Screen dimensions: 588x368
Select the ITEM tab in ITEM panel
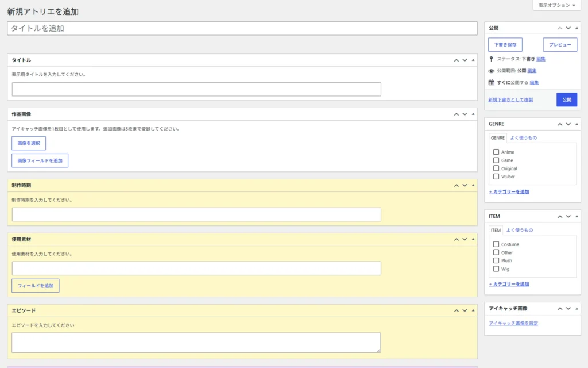[x=496, y=231]
